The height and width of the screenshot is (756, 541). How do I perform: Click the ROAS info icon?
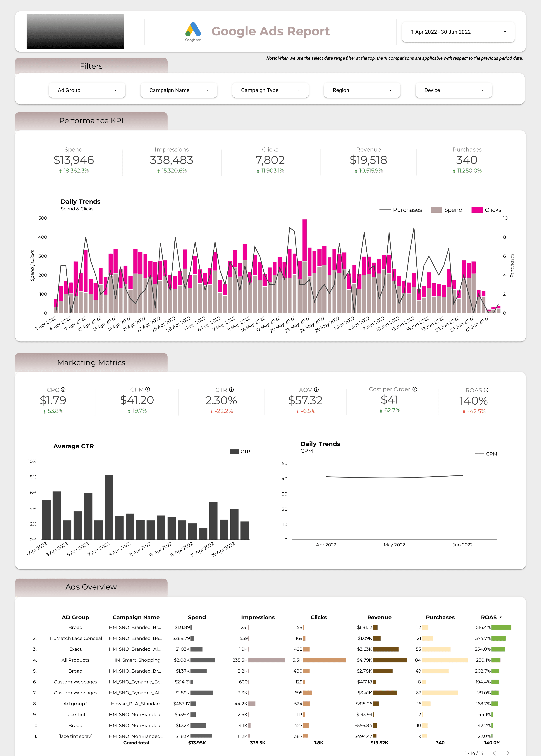pyautogui.click(x=486, y=390)
